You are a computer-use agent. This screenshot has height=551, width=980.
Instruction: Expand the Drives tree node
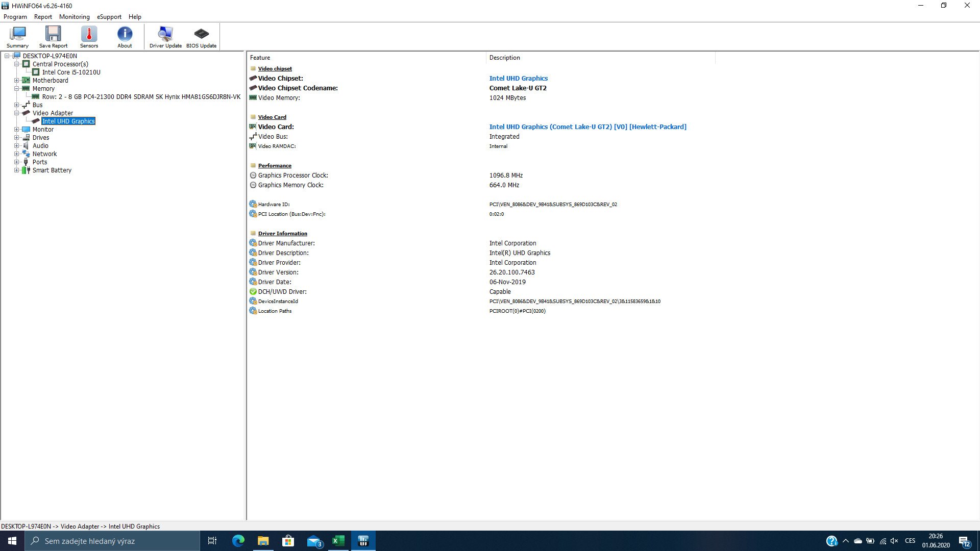pyautogui.click(x=16, y=138)
